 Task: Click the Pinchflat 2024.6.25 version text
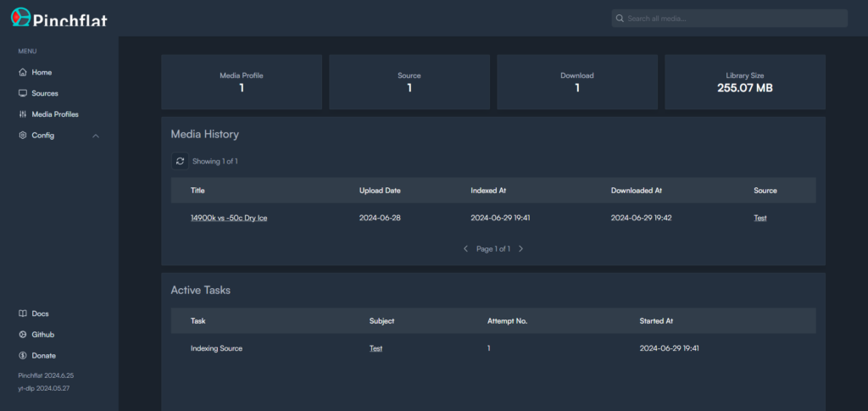point(46,375)
